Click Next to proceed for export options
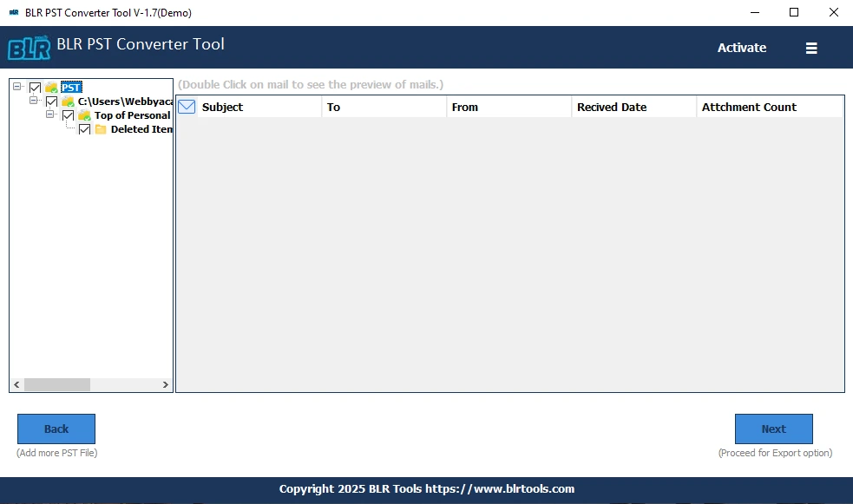The width and height of the screenshot is (853, 504). point(773,429)
